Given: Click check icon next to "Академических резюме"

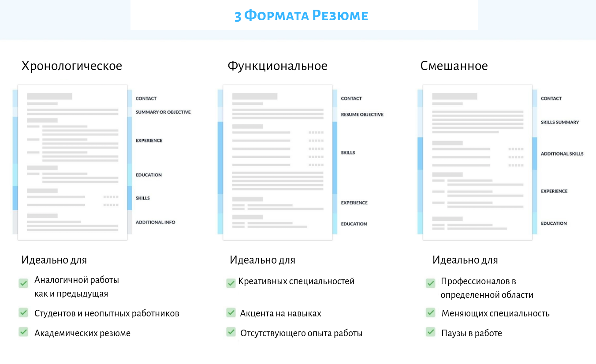Looking at the screenshot, I should [x=23, y=333].
